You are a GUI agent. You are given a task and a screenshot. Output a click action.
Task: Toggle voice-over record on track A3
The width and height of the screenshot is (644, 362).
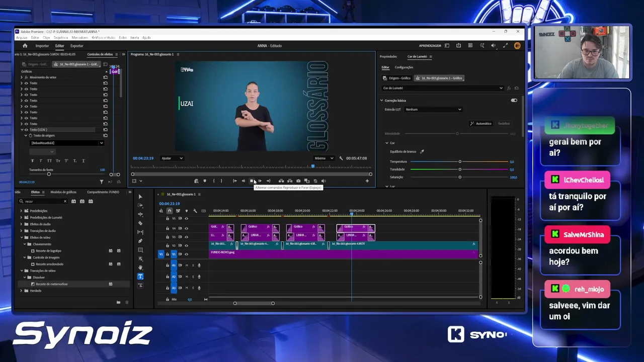click(199, 288)
